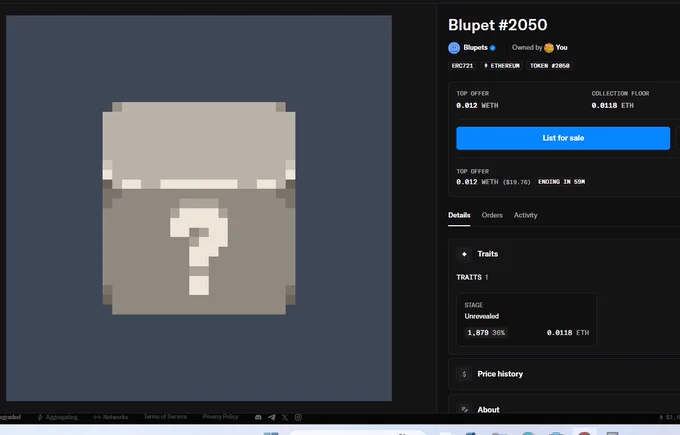
Task: Click the owner name You
Action: point(562,48)
